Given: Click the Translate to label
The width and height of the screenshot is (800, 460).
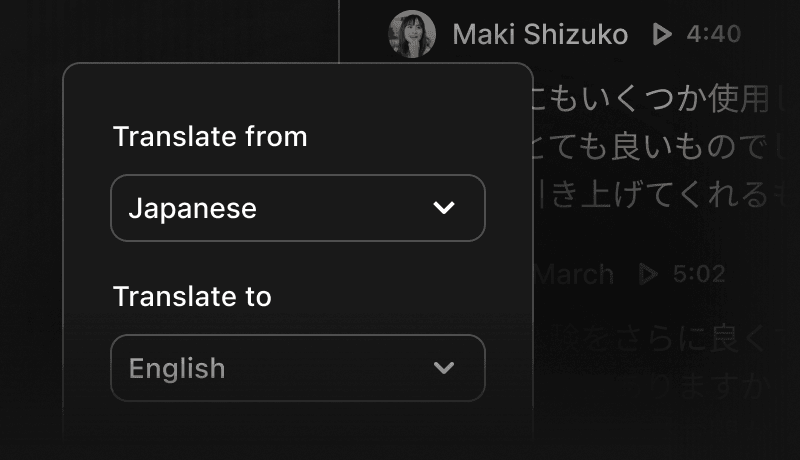Looking at the screenshot, I should (x=192, y=296).
